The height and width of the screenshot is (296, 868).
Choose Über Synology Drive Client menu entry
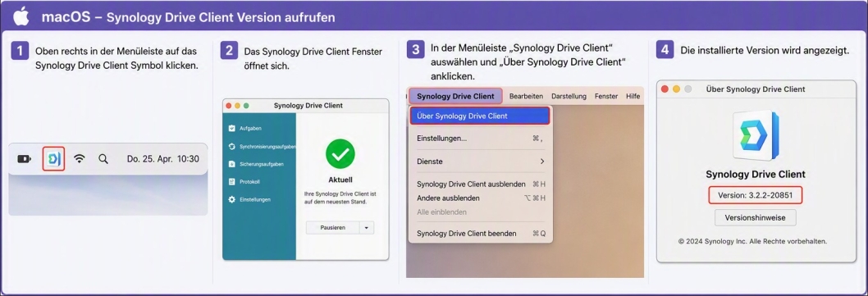(479, 116)
